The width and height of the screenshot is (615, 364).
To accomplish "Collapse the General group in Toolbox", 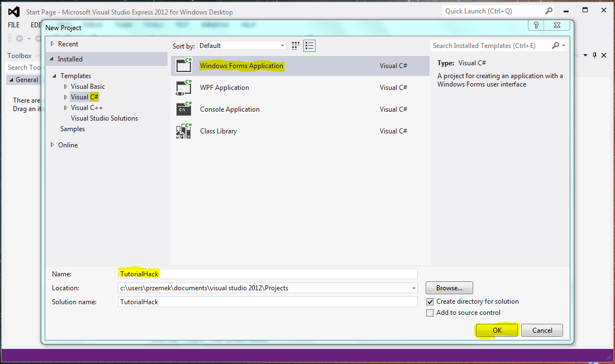I will tap(11, 80).
